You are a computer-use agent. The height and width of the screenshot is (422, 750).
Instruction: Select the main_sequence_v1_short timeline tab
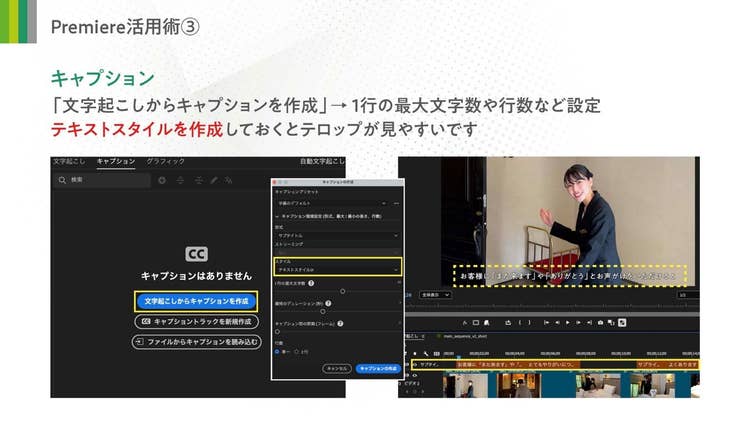pyautogui.click(x=465, y=336)
